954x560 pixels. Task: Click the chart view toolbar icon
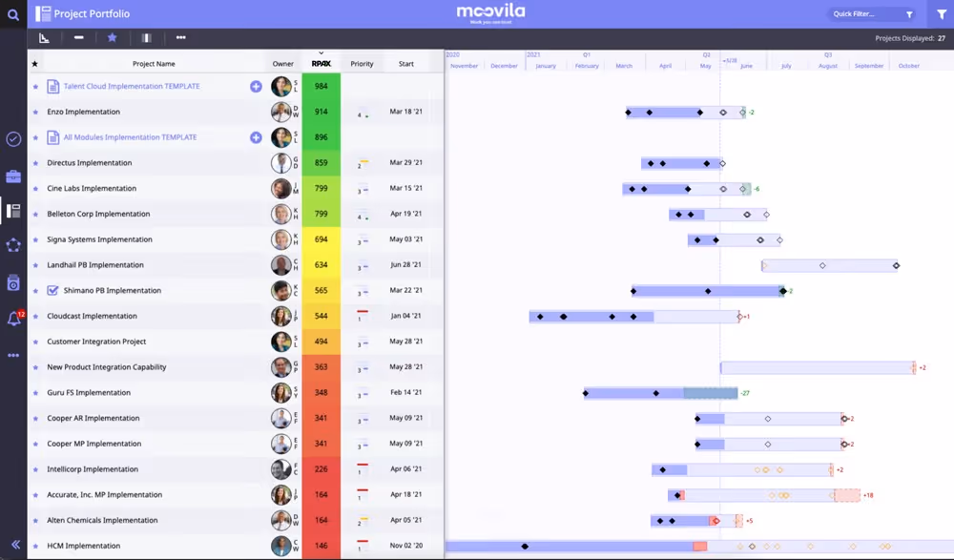click(x=45, y=38)
